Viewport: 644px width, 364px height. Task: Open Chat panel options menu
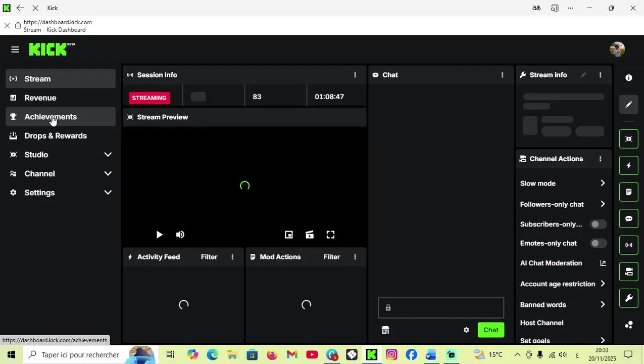(x=502, y=75)
